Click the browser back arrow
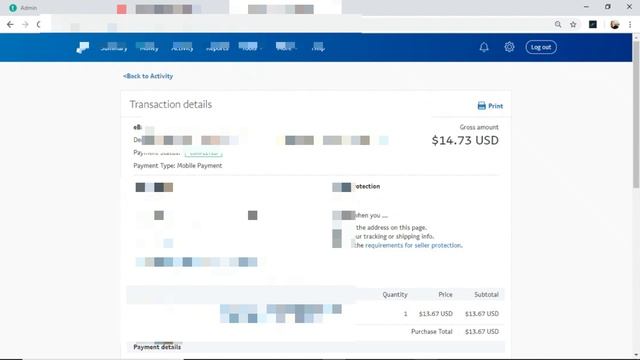This screenshot has height=360, width=640. (10, 25)
